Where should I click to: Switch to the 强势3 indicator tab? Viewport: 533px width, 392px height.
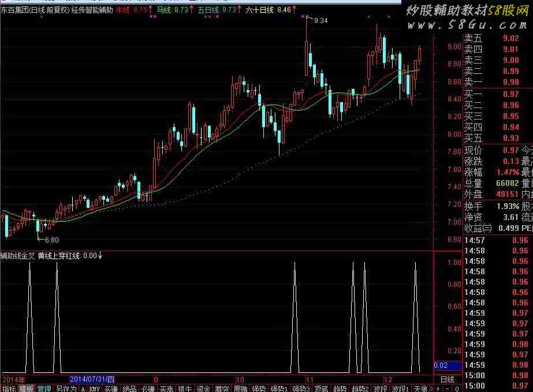point(301,389)
